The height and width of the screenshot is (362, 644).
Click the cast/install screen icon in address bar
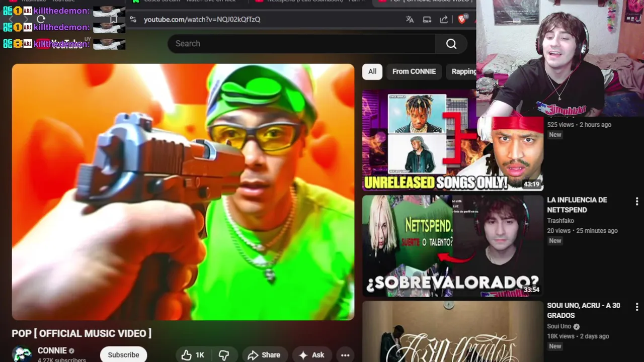(x=427, y=19)
